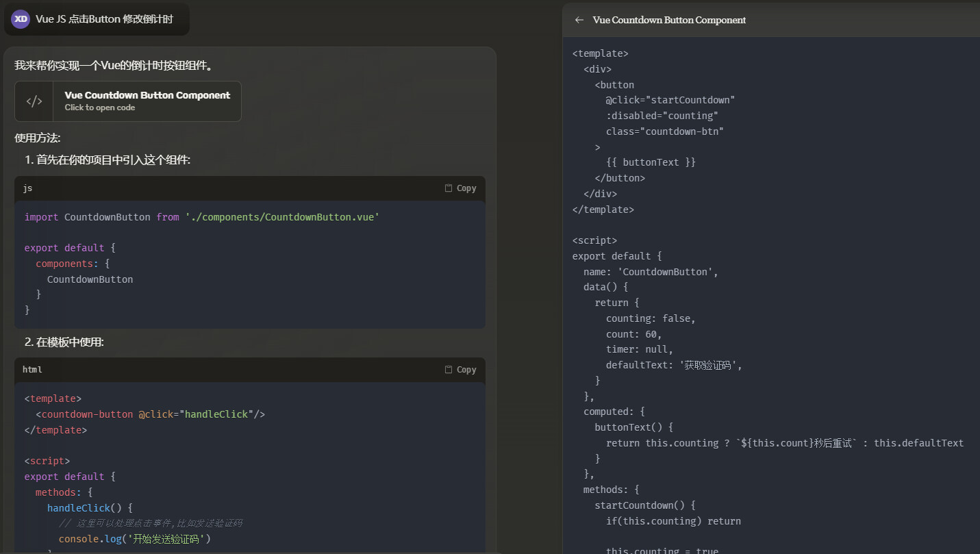
Task: Click the '@click="startCountdown"' line in the panel
Action: 670,100
